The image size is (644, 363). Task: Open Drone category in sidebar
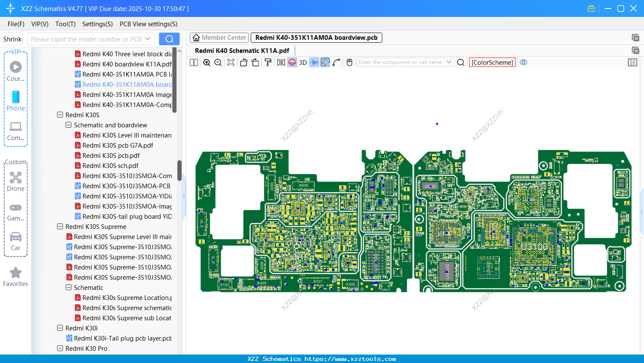(16, 181)
